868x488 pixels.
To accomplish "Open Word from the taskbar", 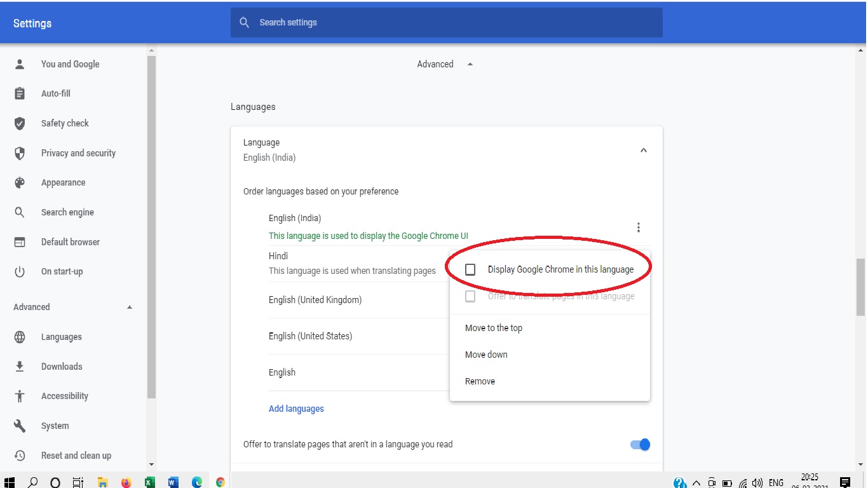I will (x=173, y=482).
